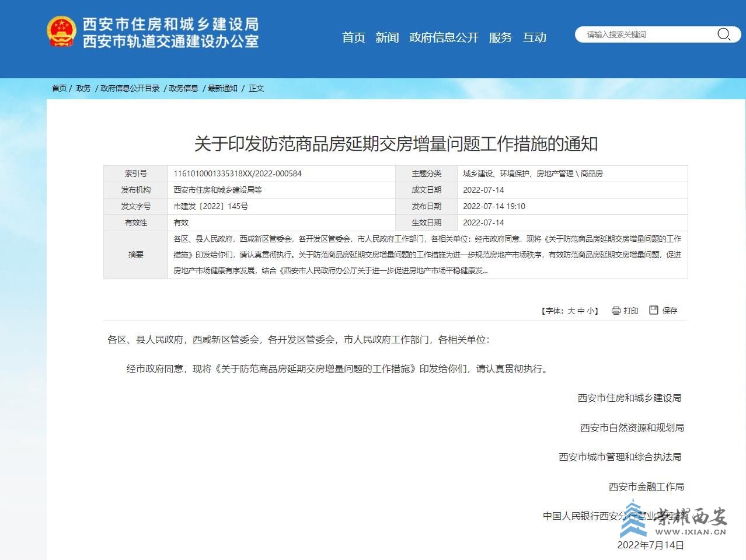Click the salutation line 各区、县人民政府
Screen dimensions: 746x560
[x=298, y=340]
